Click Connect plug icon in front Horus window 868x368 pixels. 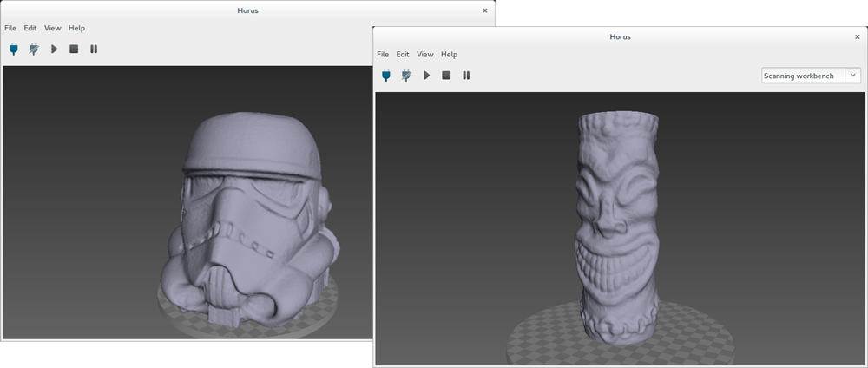(x=386, y=76)
